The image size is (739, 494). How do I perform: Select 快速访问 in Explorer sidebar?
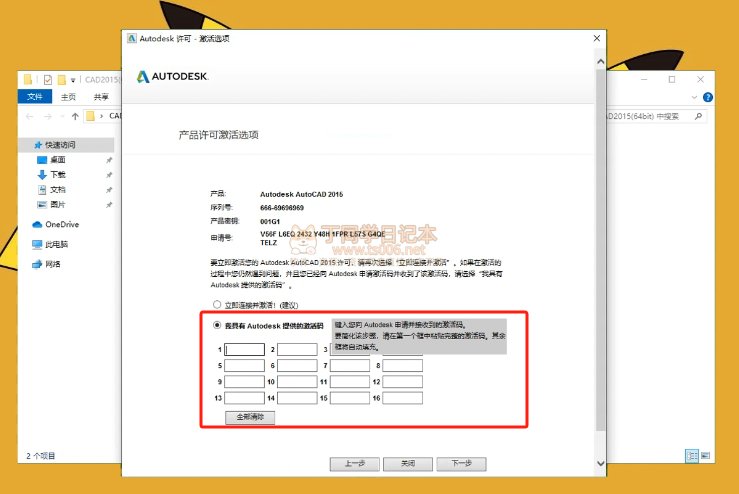[x=66, y=145]
